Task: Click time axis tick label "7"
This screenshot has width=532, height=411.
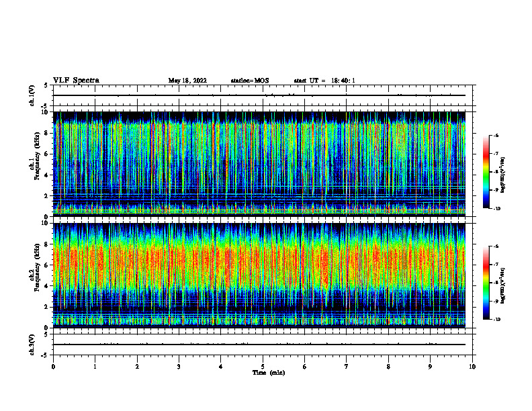Action: (347, 367)
